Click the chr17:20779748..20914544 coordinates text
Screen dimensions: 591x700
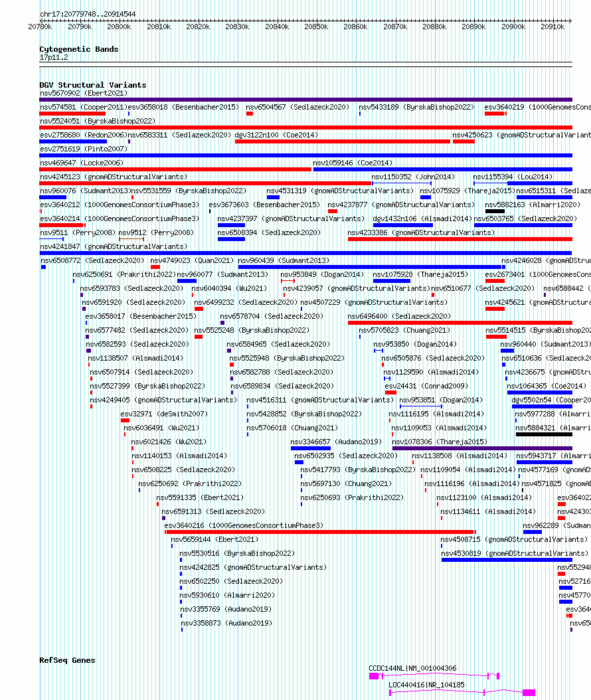coord(88,14)
